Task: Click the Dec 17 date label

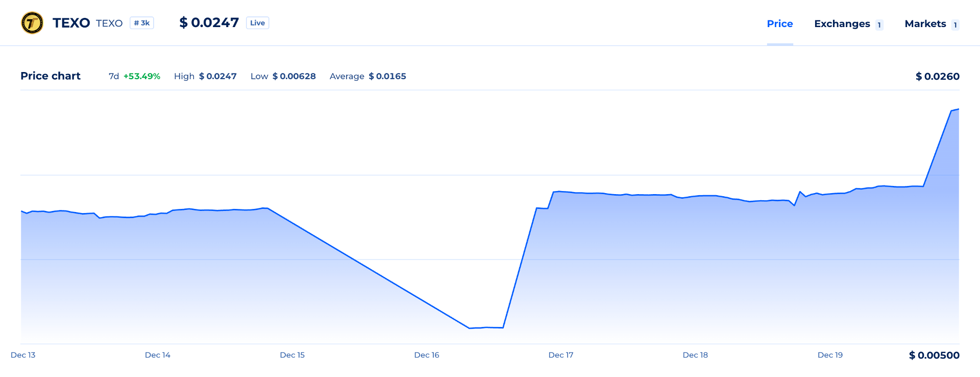Action: [x=561, y=355]
